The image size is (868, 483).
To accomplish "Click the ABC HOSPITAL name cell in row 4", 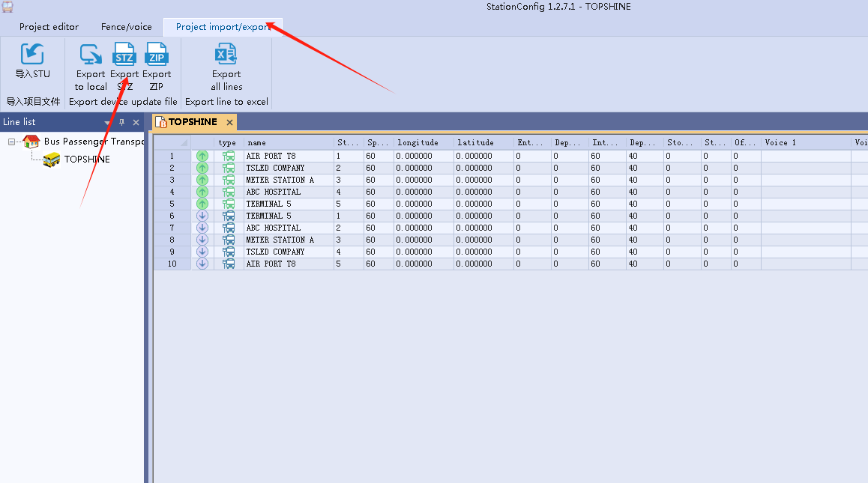I will pyautogui.click(x=274, y=192).
